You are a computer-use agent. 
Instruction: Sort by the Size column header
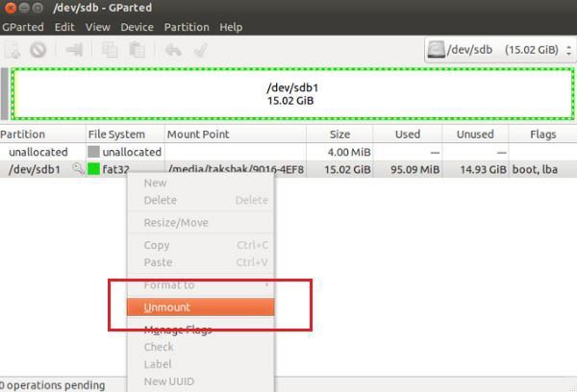pos(339,135)
